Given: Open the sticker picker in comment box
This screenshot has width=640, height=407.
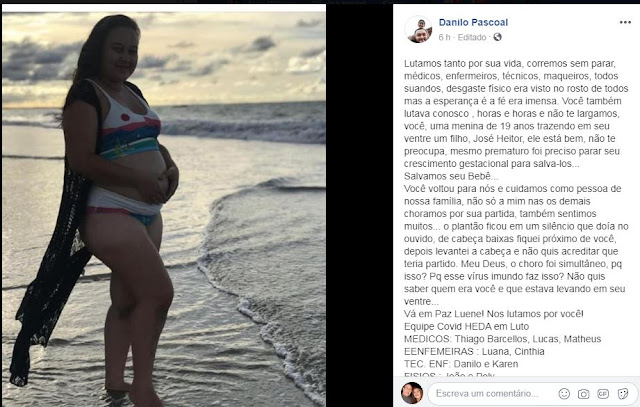Looking at the screenshot, I should [x=622, y=394].
